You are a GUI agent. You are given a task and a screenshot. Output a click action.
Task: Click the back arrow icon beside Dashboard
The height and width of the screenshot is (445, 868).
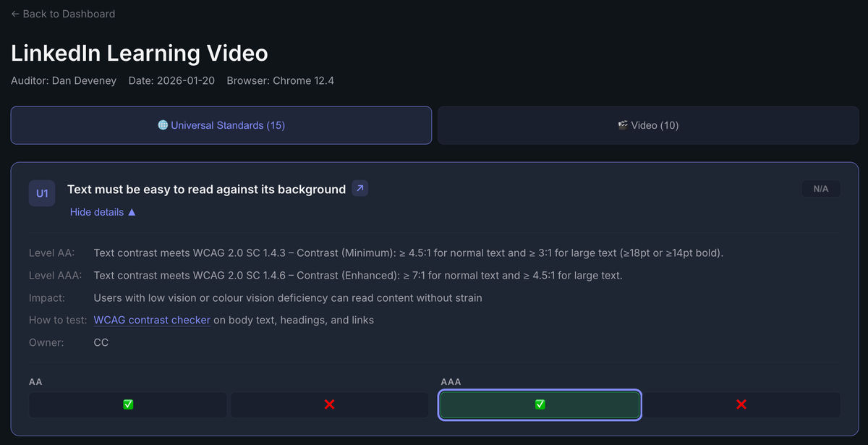click(15, 14)
